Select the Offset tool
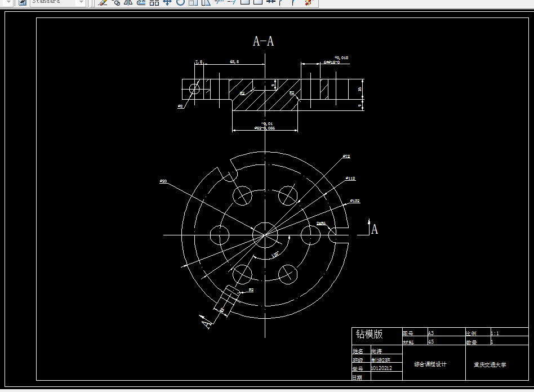 (141, 2)
